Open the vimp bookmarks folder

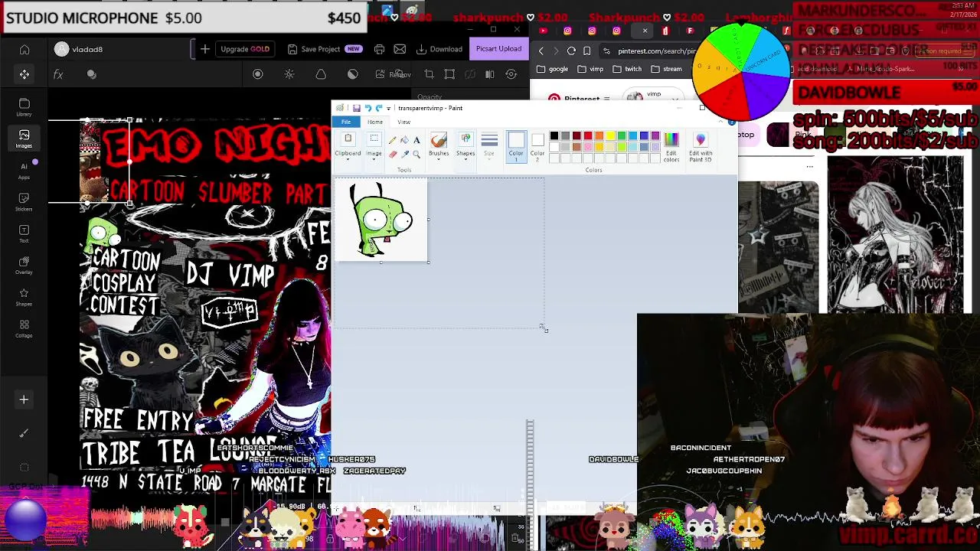[x=590, y=69]
